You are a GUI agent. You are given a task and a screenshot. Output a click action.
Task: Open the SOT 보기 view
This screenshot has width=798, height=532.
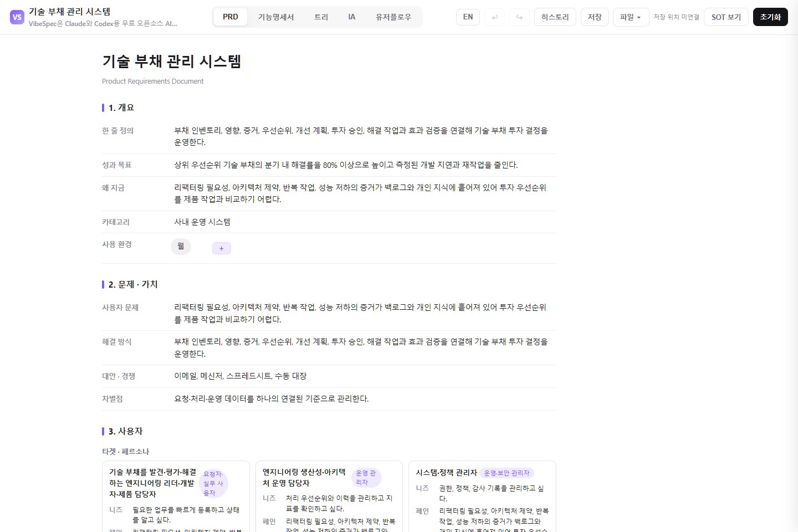726,17
